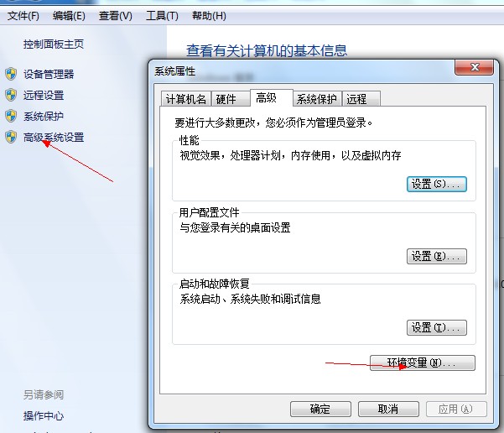
Task: Click the 要进行大多数更改 administrator notice
Action: (x=274, y=123)
